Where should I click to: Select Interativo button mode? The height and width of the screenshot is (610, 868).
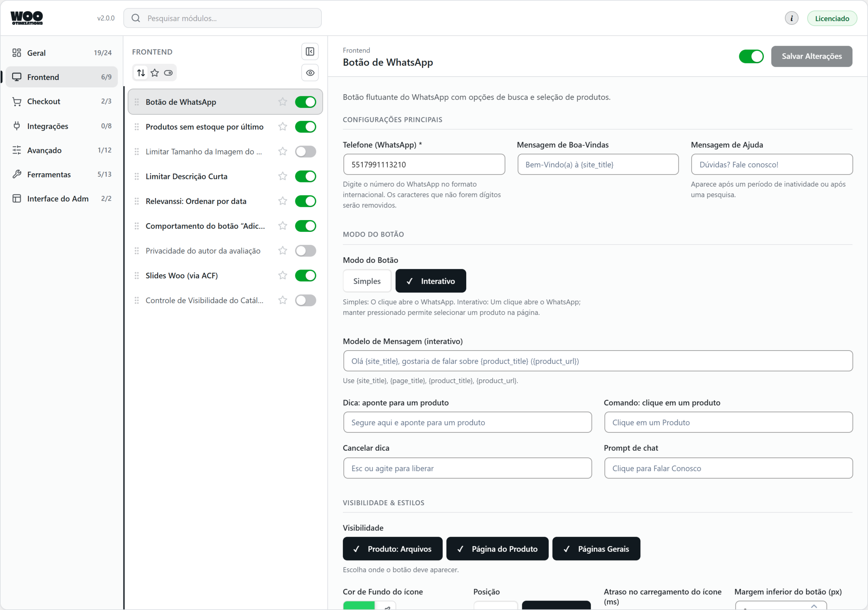click(431, 281)
